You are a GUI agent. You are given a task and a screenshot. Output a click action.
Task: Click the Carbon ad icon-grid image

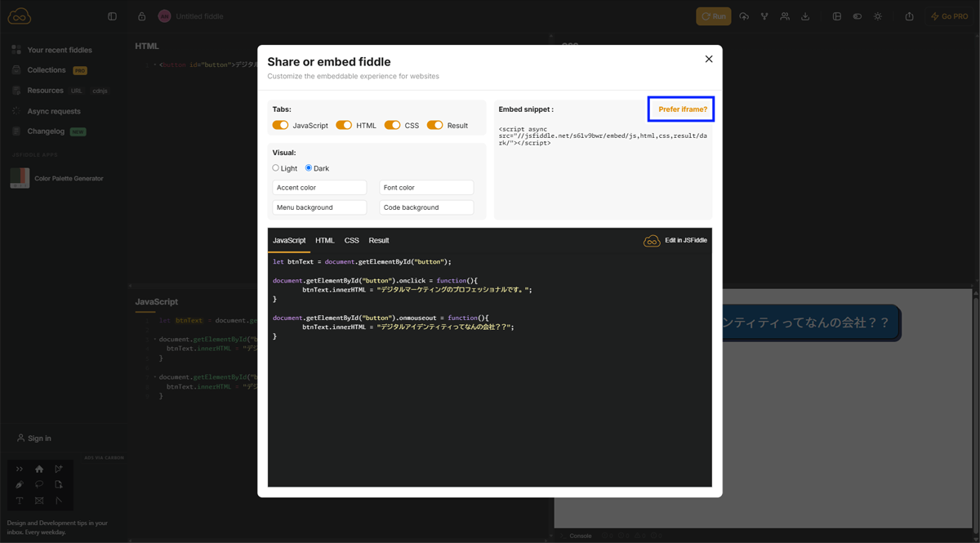pyautogui.click(x=40, y=485)
